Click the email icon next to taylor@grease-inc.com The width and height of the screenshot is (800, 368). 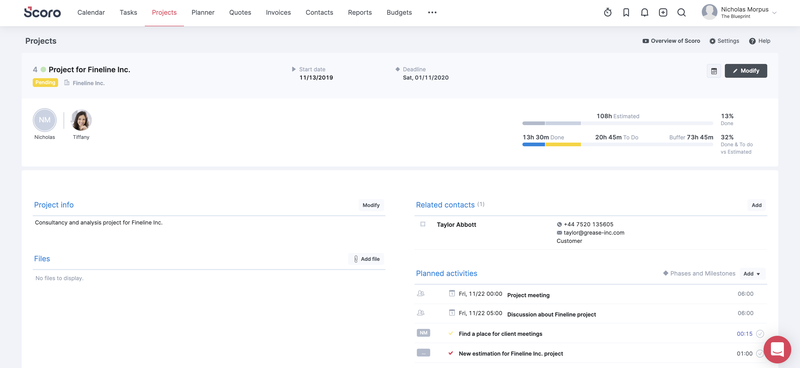click(x=559, y=233)
